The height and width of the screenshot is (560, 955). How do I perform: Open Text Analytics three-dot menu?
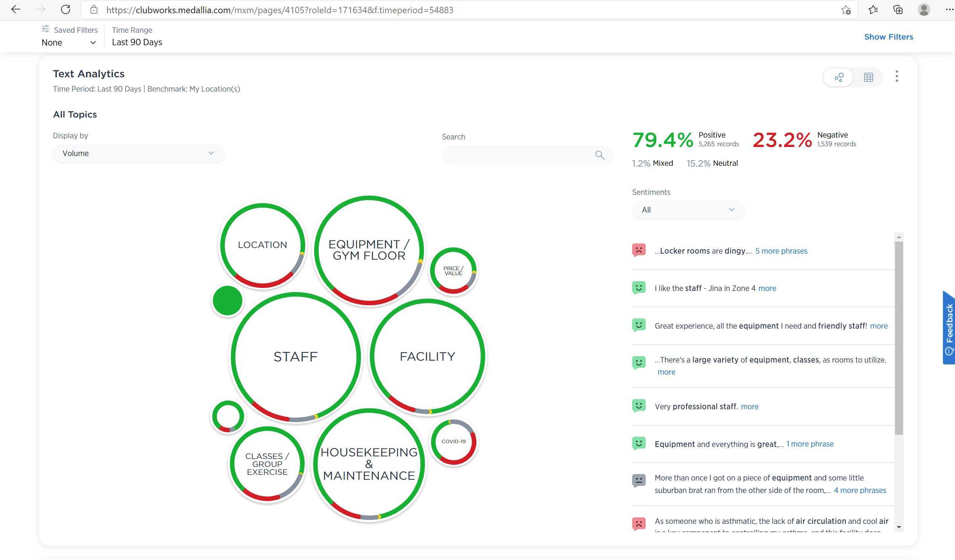coord(896,76)
